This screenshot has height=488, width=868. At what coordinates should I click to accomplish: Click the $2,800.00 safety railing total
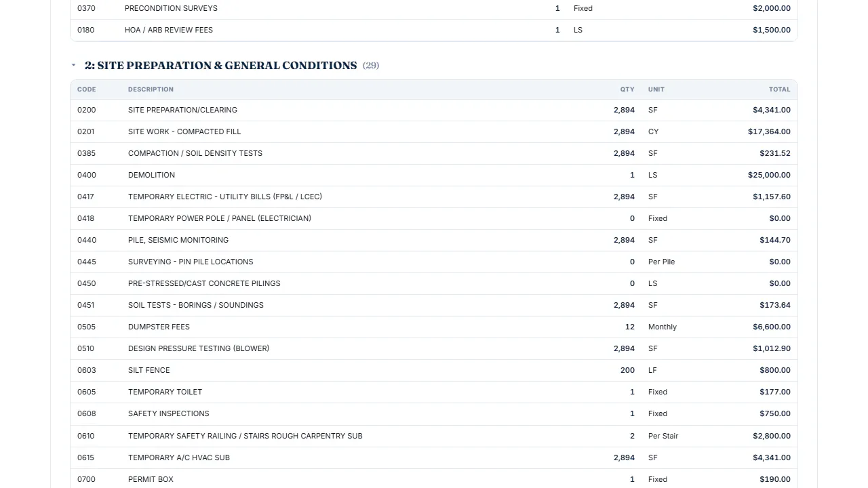tap(772, 436)
